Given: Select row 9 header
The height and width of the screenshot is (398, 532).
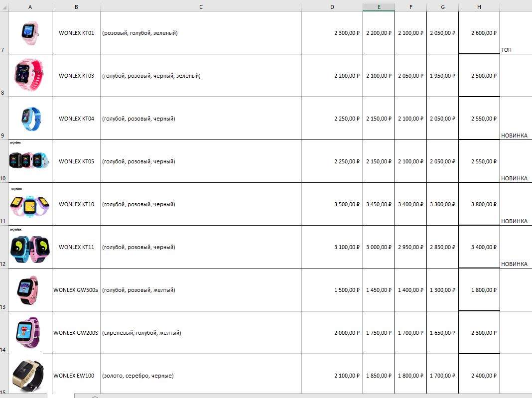Looking at the screenshot, I should click(4, 119).
